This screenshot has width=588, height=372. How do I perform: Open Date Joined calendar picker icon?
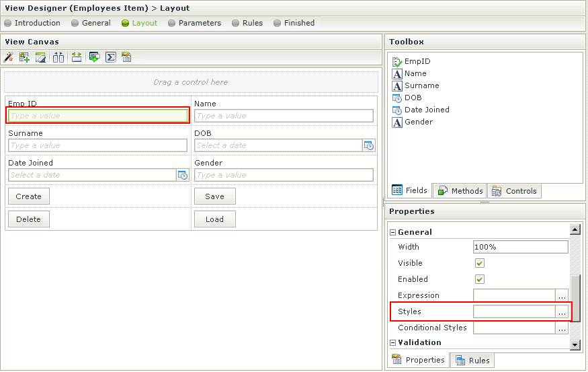183,175
